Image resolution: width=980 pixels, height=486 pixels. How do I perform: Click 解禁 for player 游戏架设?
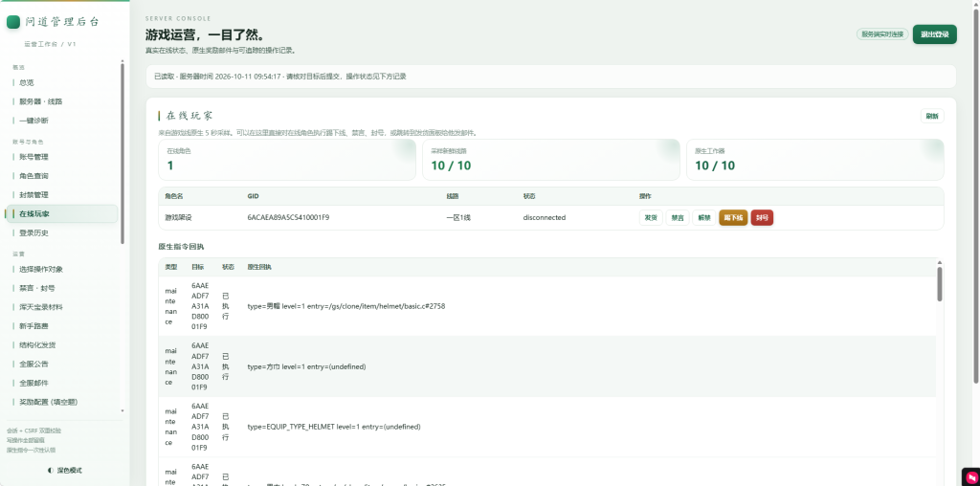click(703, 218)
